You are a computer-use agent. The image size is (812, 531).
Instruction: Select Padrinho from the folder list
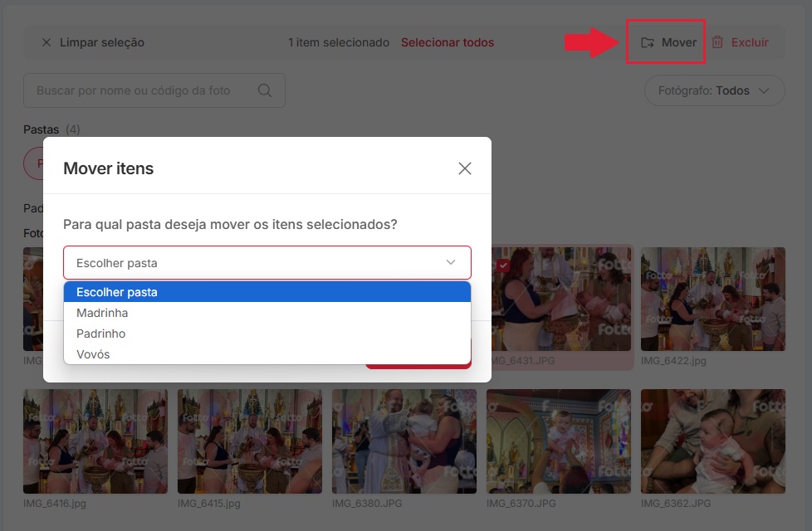267,334
